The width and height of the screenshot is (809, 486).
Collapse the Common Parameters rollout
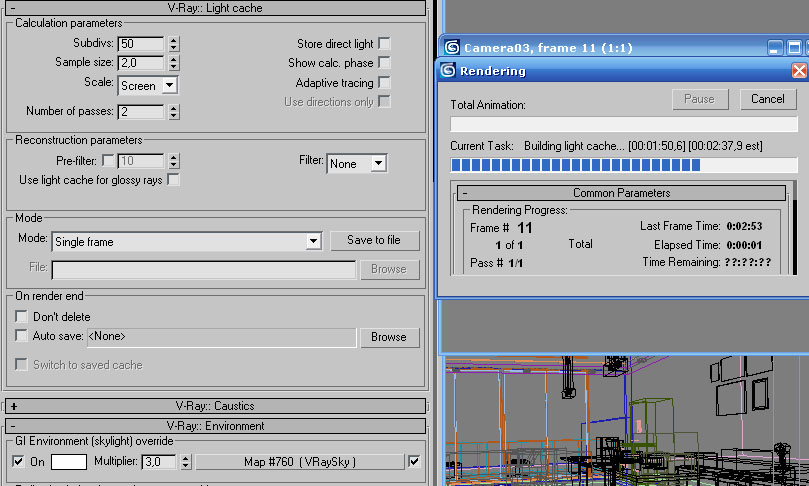click(x=621, y=193)
